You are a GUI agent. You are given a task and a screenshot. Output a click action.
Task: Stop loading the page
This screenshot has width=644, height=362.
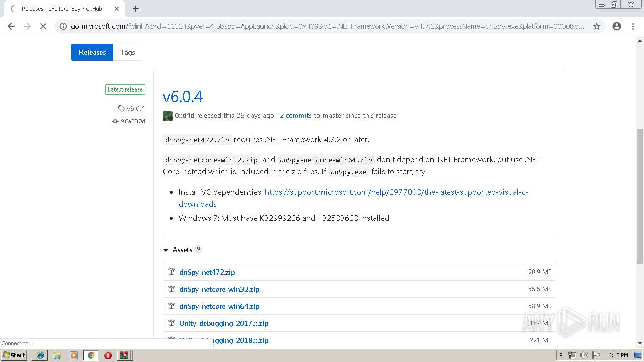(43, 26)
